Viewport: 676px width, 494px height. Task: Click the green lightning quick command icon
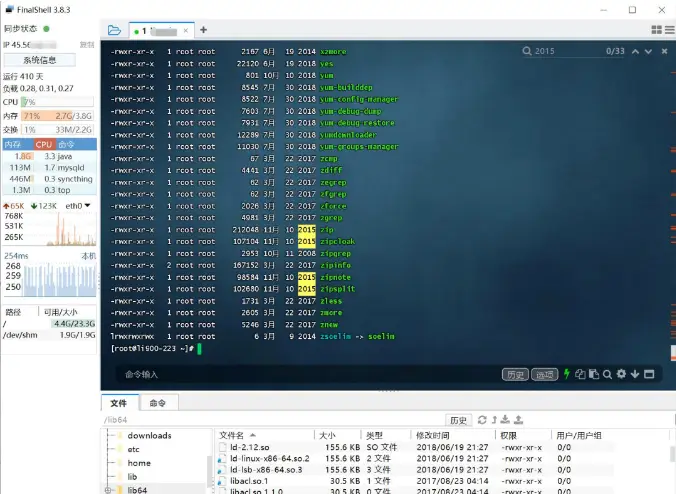[567, 374]
